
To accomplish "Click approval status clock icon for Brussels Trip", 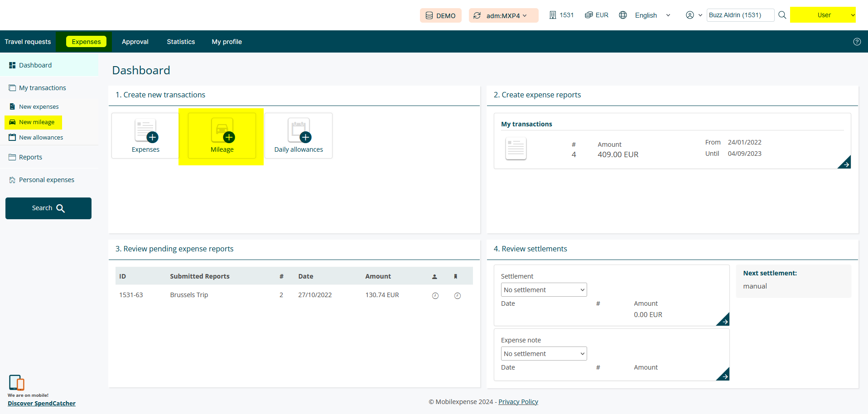I will coord(435,296).
